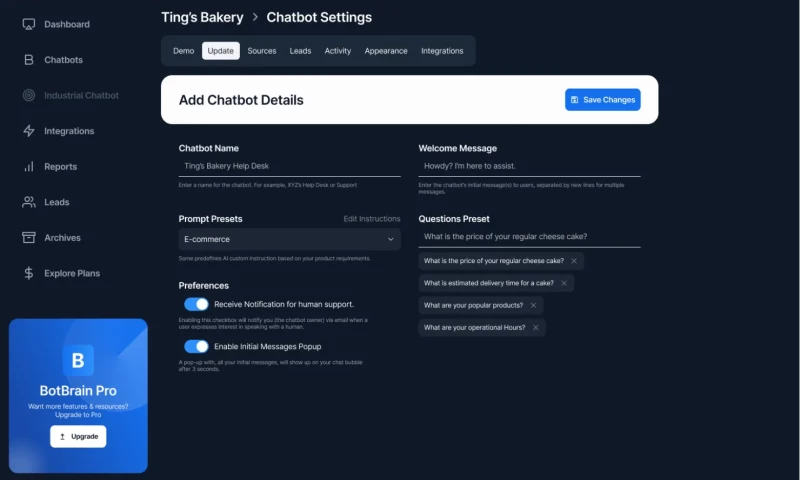Open the Archives box icon
Screen dimensions: 800x480
pos(29,238)
